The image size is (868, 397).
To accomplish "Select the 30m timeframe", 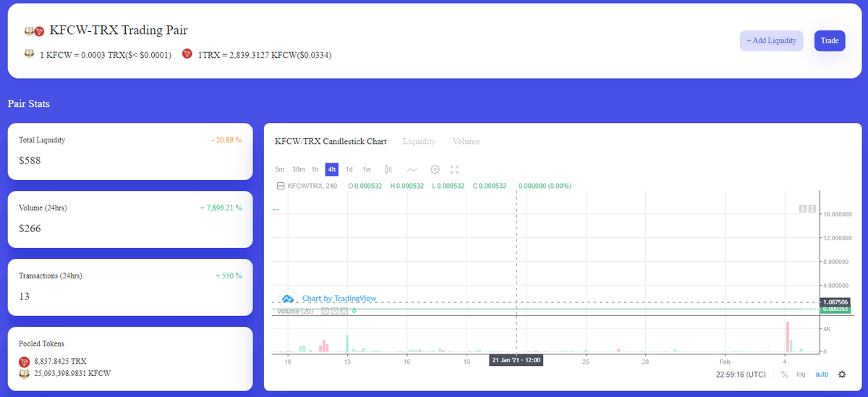I will point(299,169).
